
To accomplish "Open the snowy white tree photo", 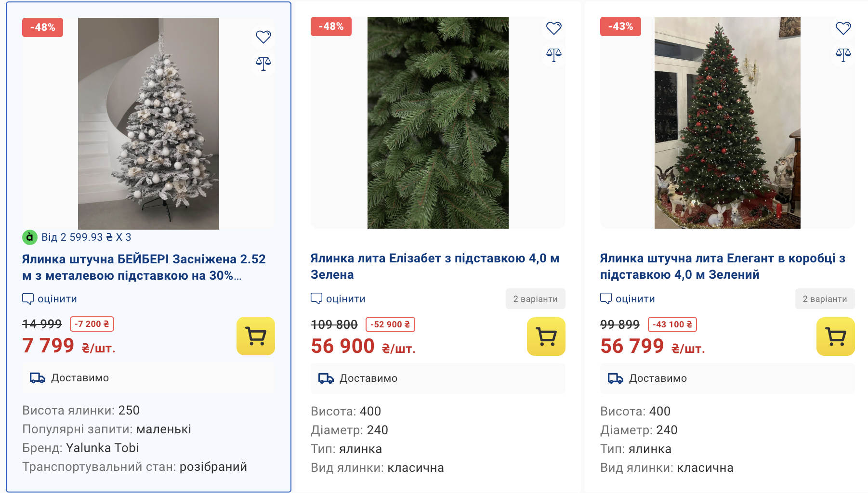I will tap(148, 124).
